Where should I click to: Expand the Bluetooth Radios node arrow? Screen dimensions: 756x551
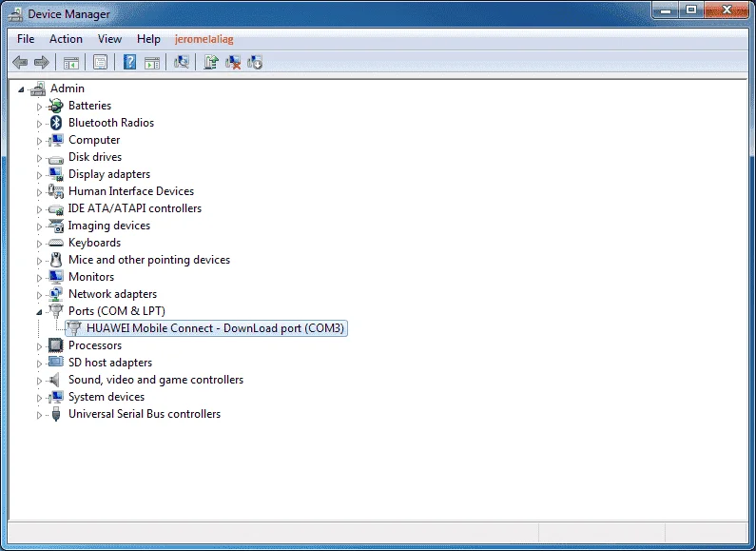click(x=39, y=124)
